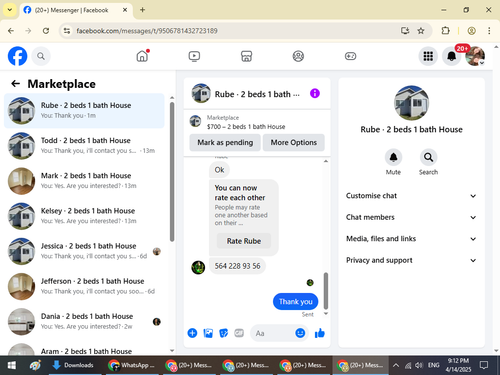Click the chat messages scrollbar

click(x=326, y=291)
